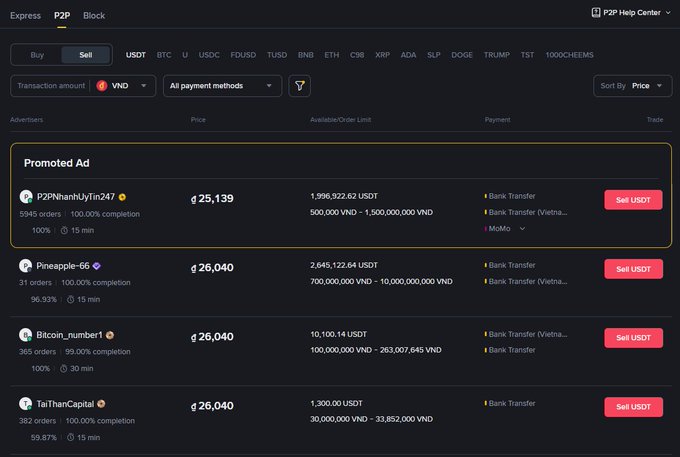680x457 pixels.
Task: Select FDUSD coin tab
Action: pyautogui.click(x=243, y=55)
